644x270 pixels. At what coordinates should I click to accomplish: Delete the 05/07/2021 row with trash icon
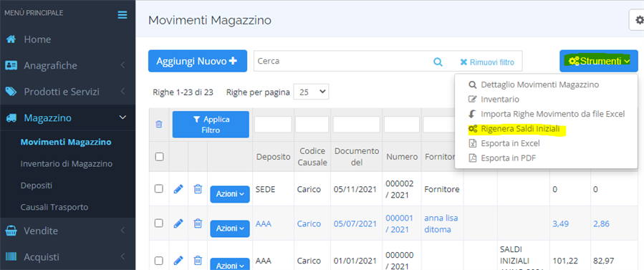point(198,223)
